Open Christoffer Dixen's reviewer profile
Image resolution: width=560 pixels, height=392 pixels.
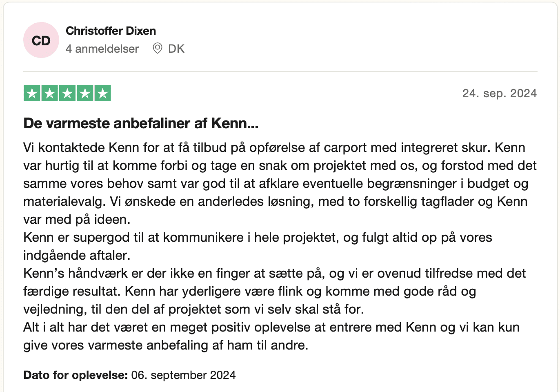tap(111, 31)
